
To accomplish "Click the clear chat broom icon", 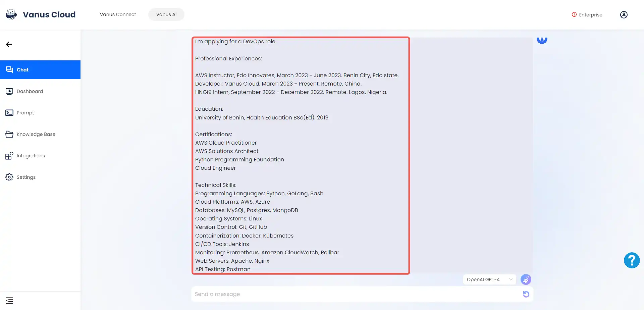I will (x=526, y=279).
